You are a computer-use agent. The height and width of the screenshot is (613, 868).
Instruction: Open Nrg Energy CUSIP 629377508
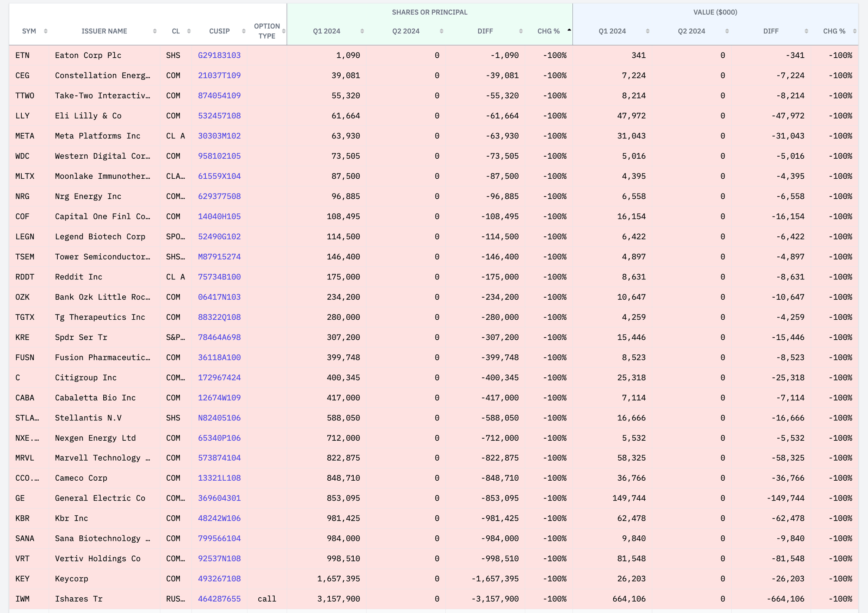[219, 196]
